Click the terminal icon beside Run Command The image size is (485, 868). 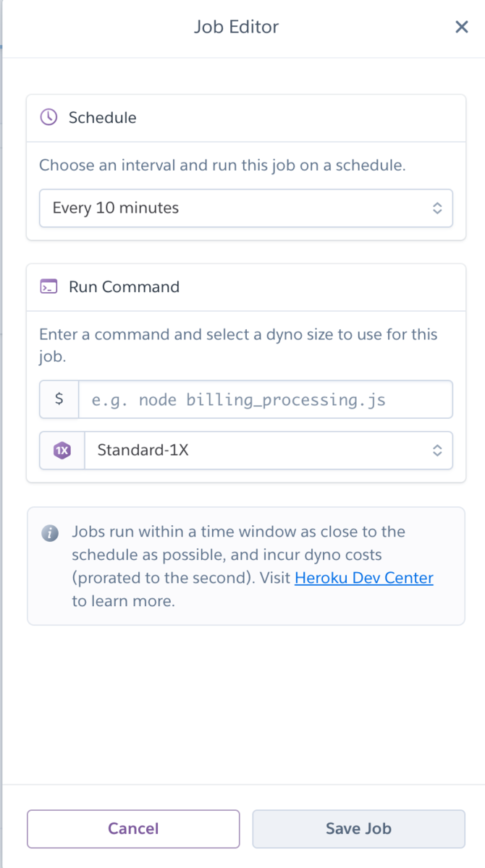click(48, 286)
